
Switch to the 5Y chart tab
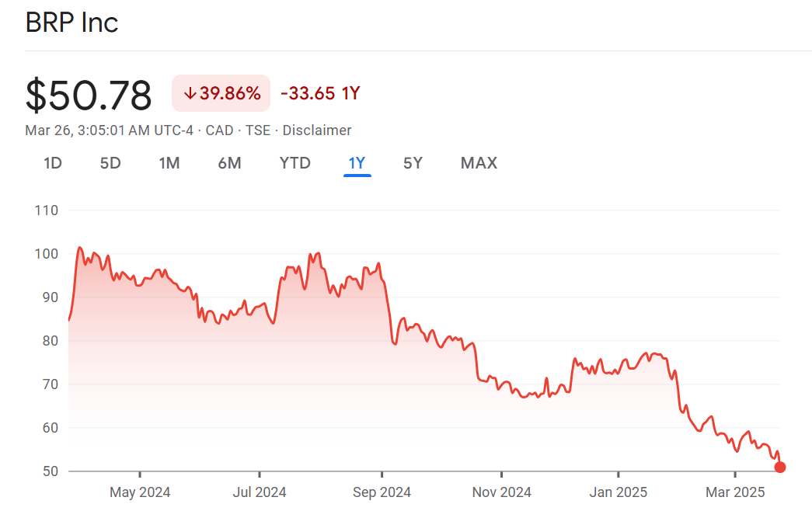[413, 163]
